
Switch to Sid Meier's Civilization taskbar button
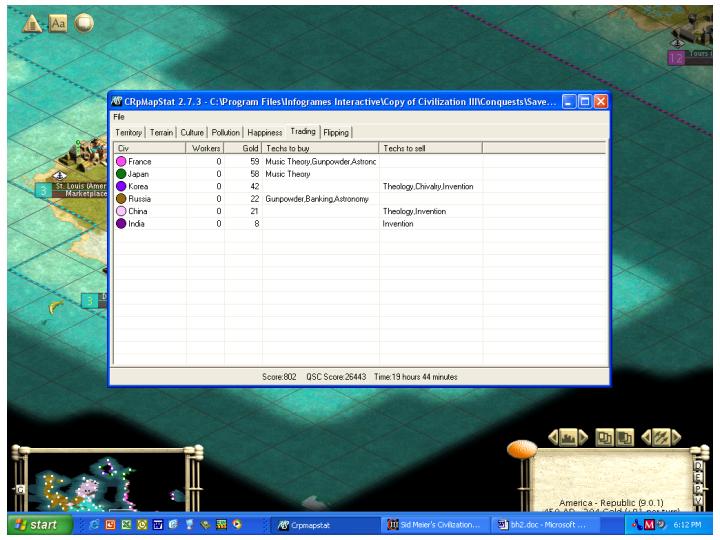tap(434, 525)
